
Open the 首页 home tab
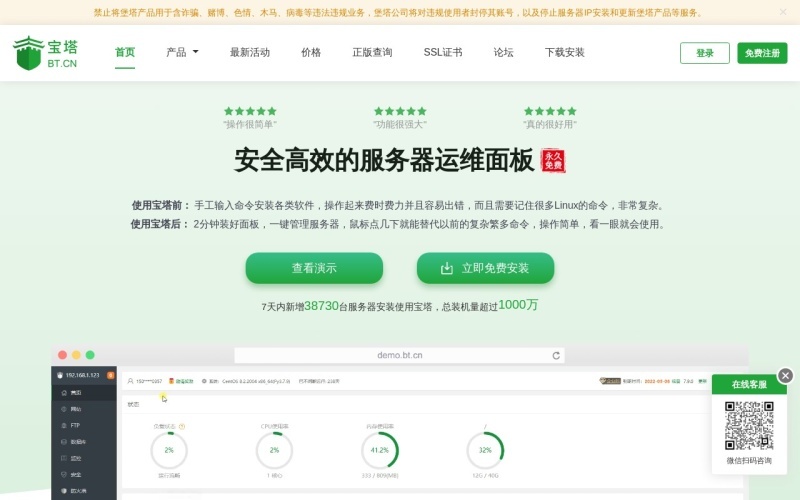click(x=125, y=52)
